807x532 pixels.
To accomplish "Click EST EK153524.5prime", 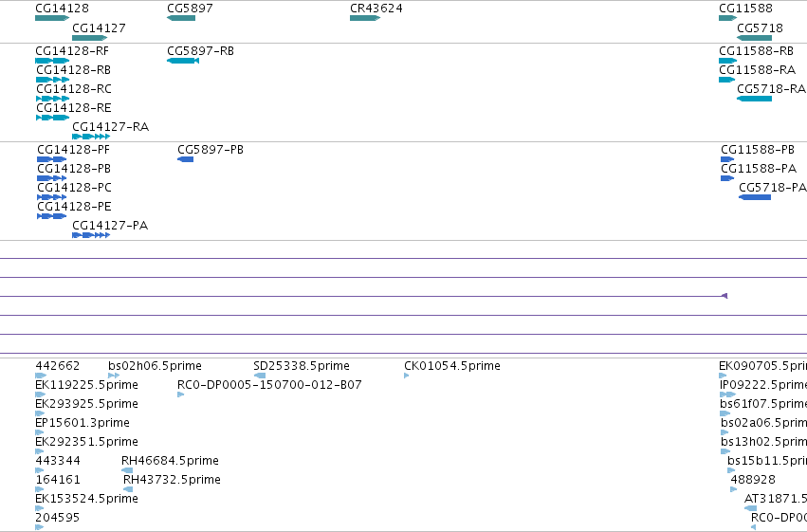I will tap(39, 509).
